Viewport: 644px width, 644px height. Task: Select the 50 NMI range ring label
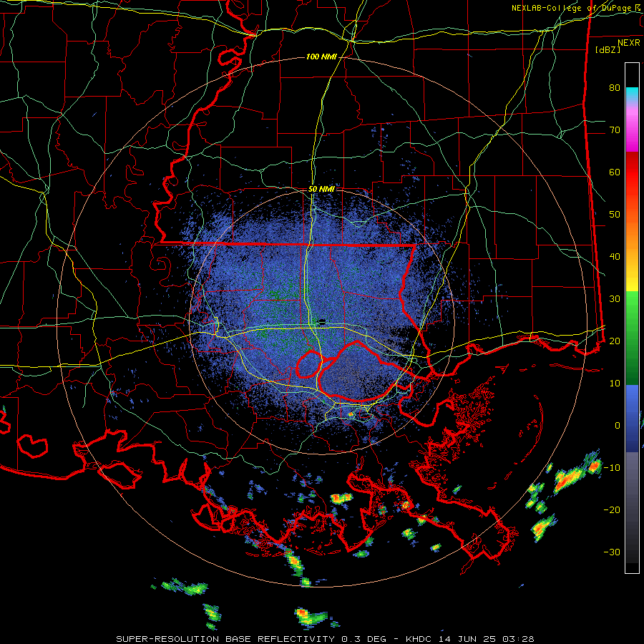[321, 190]
